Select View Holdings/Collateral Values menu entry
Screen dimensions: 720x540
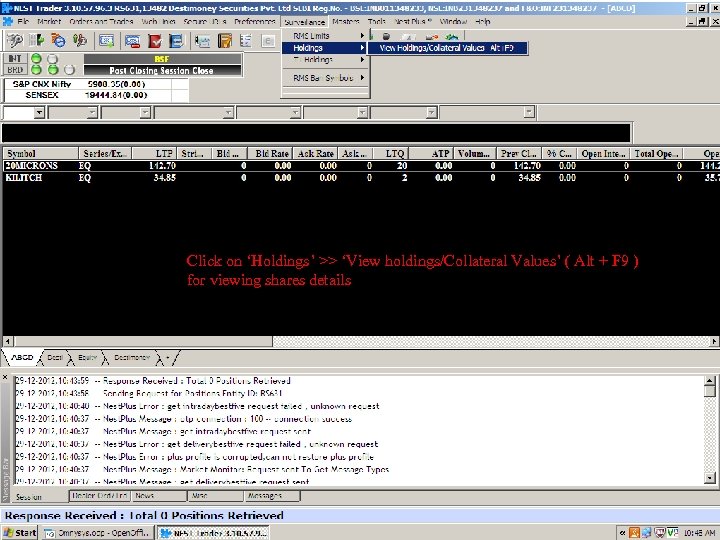(x=447, y=48)
